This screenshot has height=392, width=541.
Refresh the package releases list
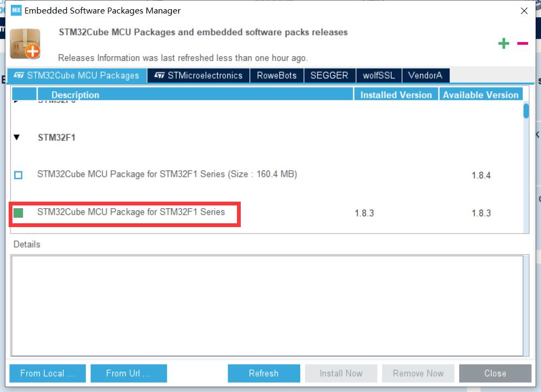pos(264,374)
